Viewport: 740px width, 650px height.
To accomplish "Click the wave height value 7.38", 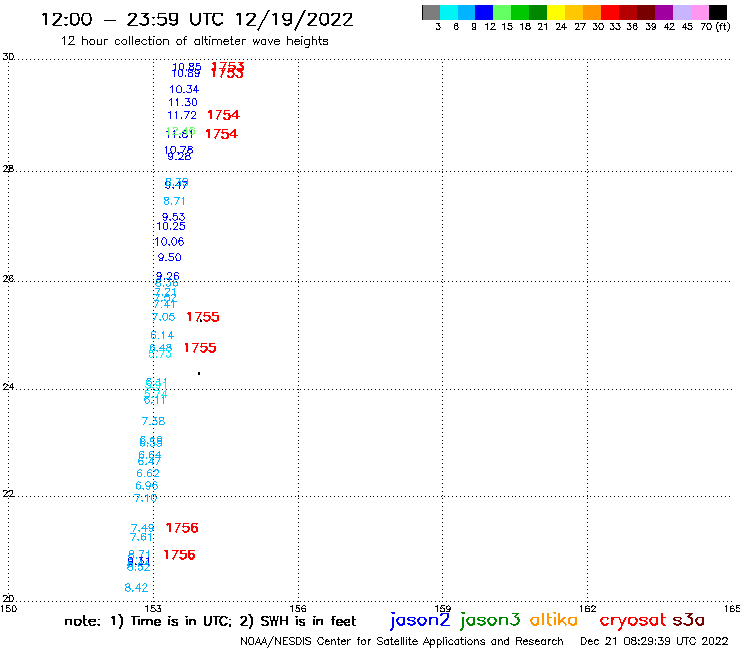I will coord(153,421).
